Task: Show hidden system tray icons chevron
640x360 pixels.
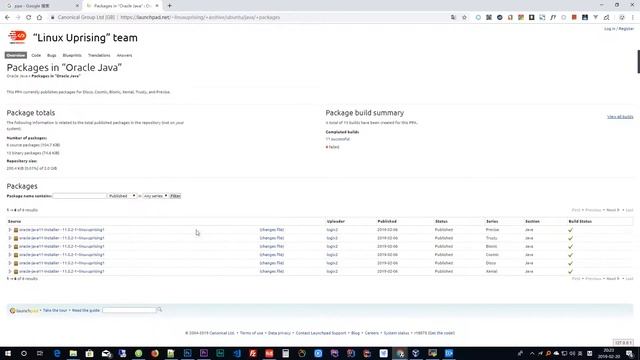Action: 532,353
